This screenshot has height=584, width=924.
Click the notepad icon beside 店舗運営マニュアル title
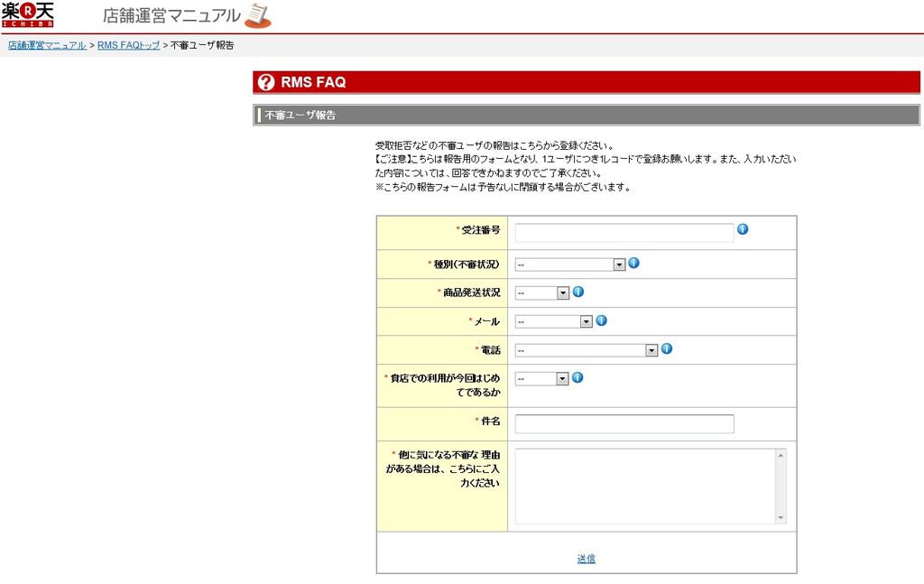click(257, 15)
